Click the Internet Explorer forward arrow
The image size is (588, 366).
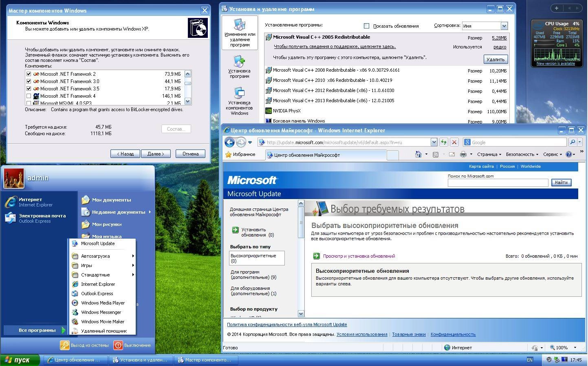(x=241, y=142)
